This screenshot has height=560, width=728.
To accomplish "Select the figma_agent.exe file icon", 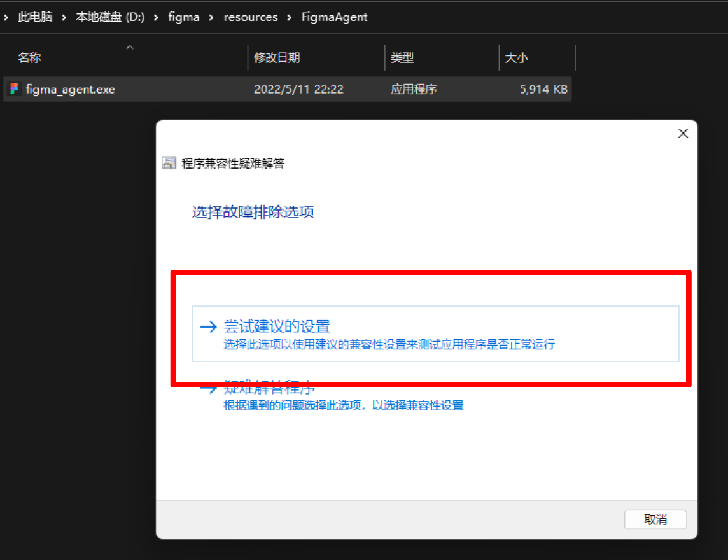I will pos(15,88).
